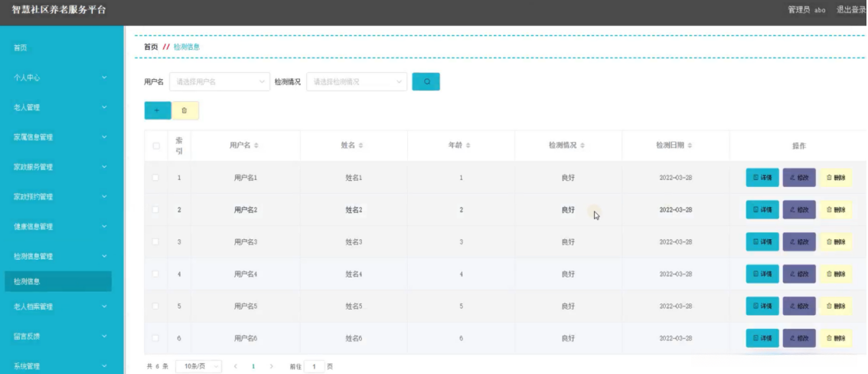Expand the 老人管理 sidebar menu
The image size is (868, 374).
click(61, 107)
